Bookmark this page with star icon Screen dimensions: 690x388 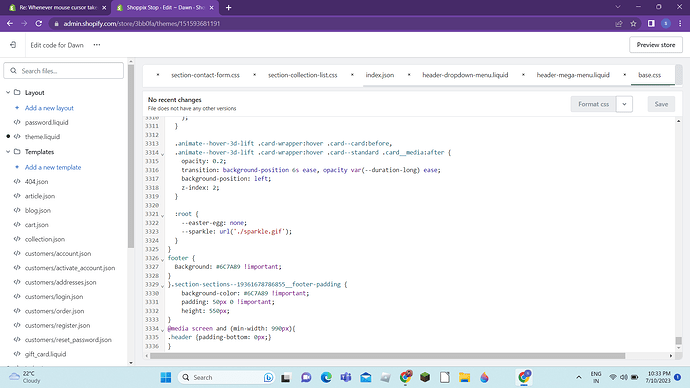click(x=633, y=23)
